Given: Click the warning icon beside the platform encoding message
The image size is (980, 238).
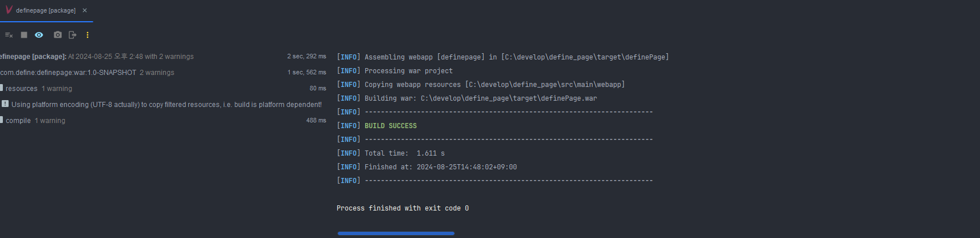Looking at the screenshot, I should (5, 104).
